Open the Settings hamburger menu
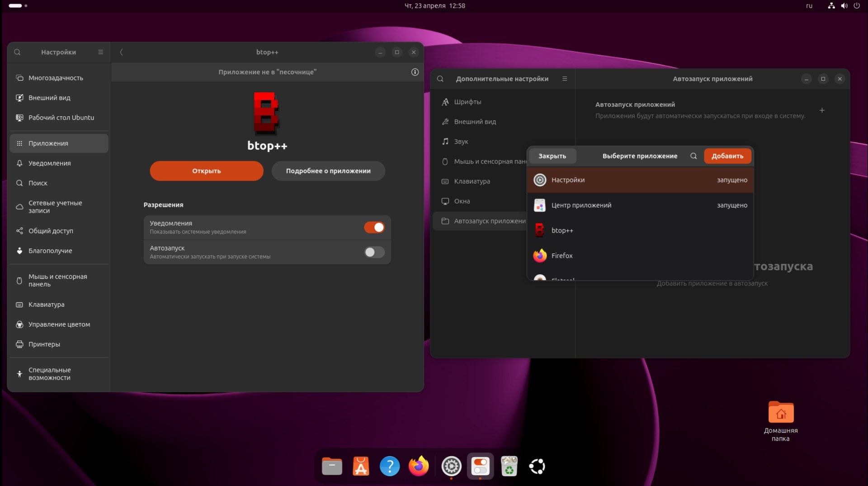 point(100,52)
